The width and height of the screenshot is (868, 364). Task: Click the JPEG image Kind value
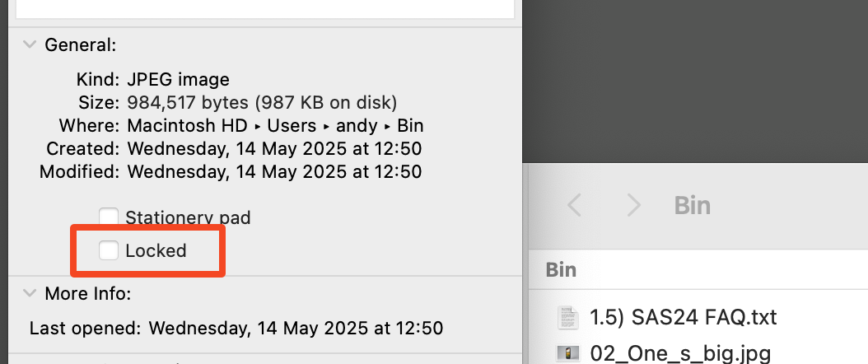coord(178,80)
